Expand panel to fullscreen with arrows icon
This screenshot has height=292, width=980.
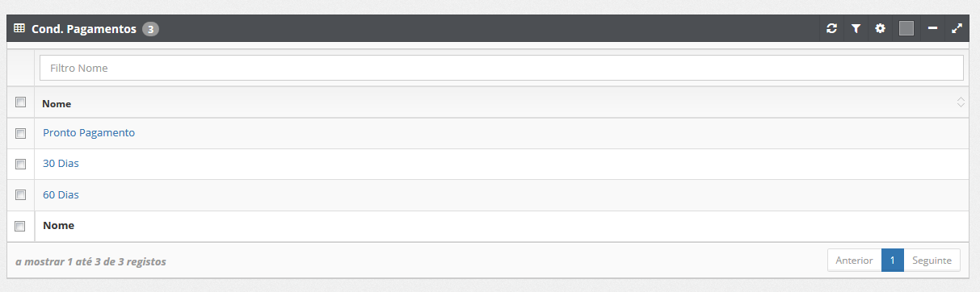[957, 28]
